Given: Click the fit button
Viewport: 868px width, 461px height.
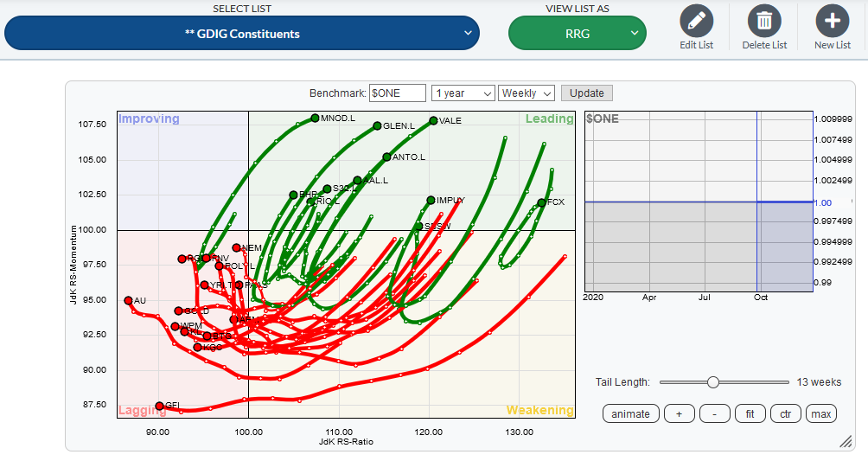Looking at the screenshot, I should [750, 414].
